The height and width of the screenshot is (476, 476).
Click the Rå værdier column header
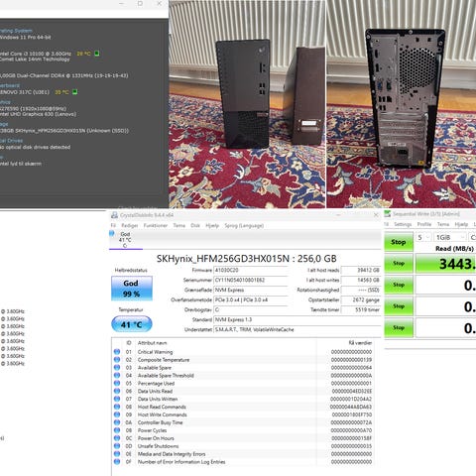pyautogui.click(x=360, y=343)
